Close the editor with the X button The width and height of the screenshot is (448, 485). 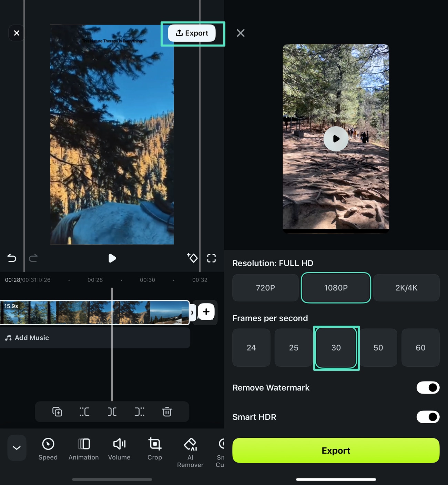(17, 33)
